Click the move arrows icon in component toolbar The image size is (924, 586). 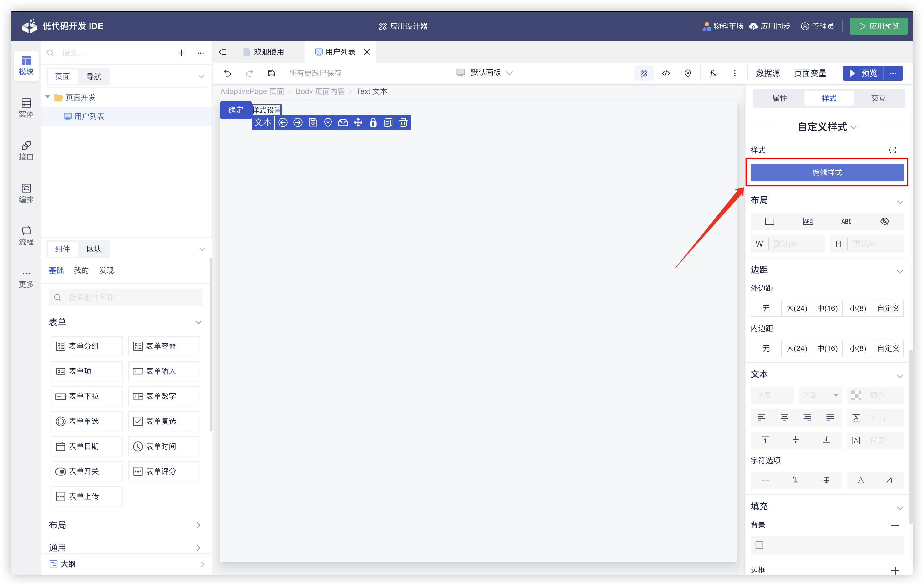[358, 122]
